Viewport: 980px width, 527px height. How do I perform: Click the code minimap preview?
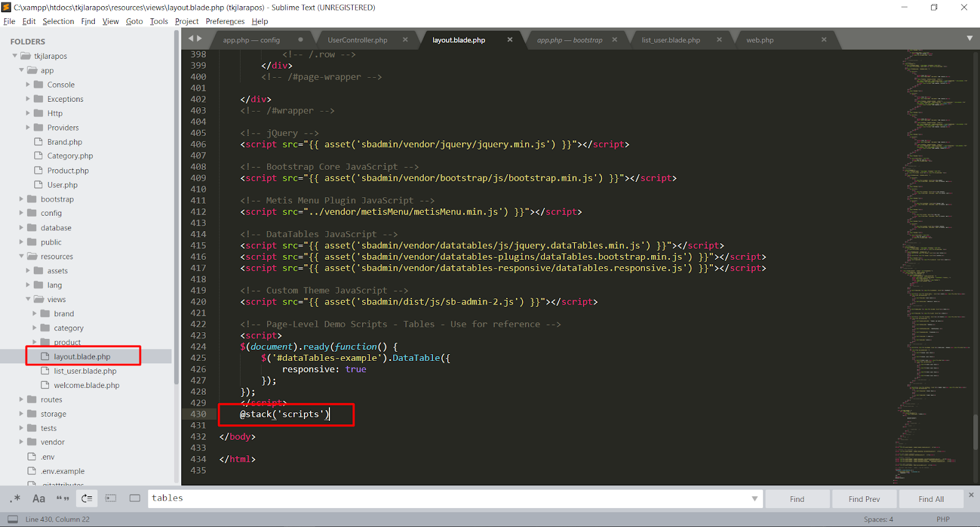[x=932, y=267]
